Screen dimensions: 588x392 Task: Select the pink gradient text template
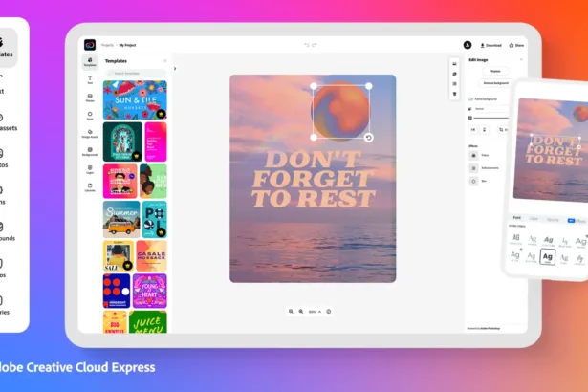156,142
